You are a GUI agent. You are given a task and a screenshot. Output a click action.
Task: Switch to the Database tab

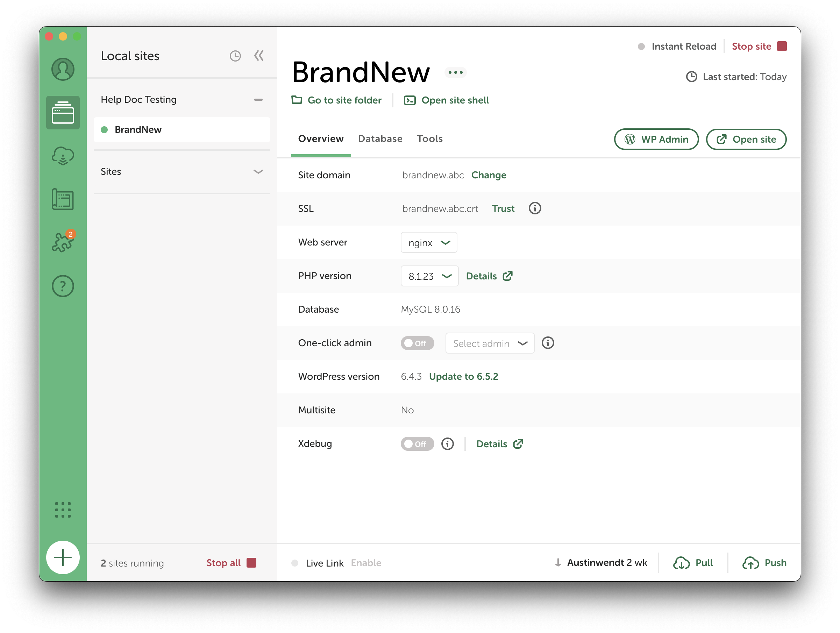pyautogui.click(x=380, y=139)
